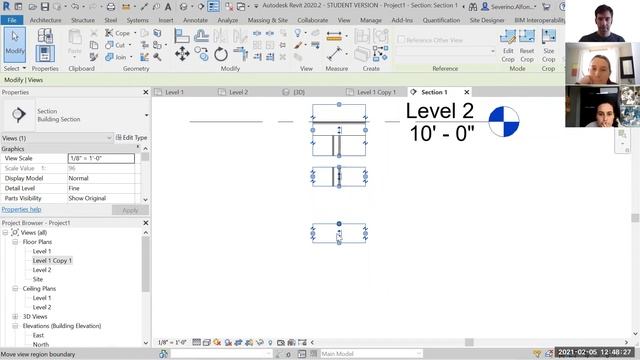
Task: Click the Save icon in quick access toolbar
Action: click(x=45, y=7)
